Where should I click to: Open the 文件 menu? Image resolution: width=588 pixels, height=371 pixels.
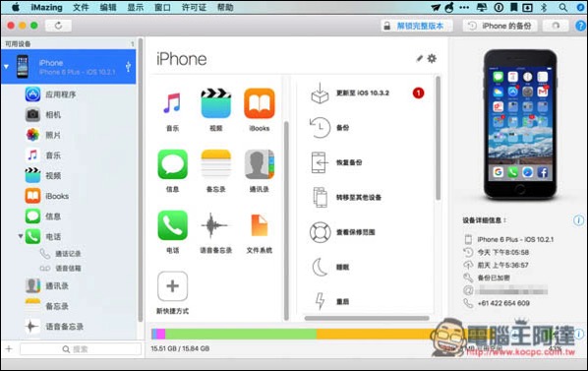81,7
